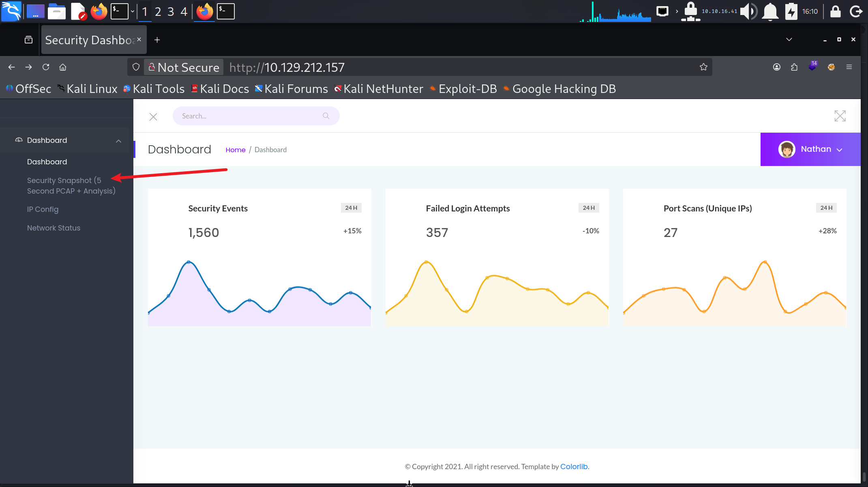Click the search magnifier icon
The height and width of the screenshot is (487, 868).
click(326, 116)
